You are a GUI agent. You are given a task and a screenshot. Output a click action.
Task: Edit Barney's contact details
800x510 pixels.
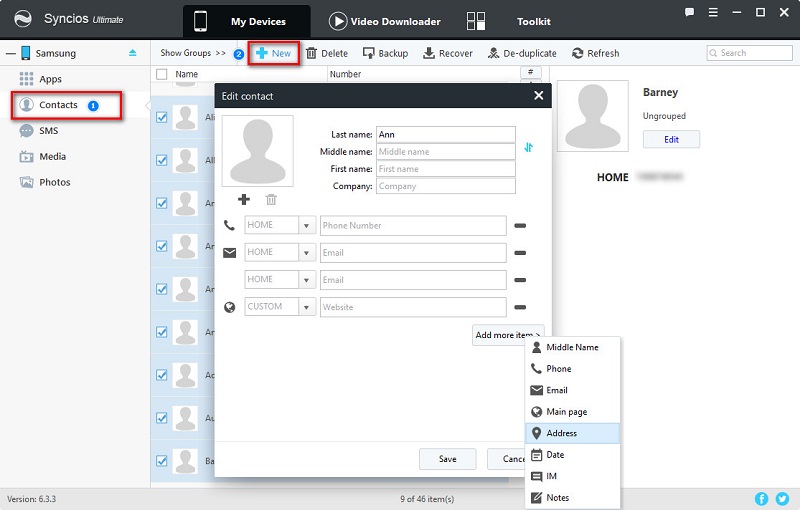(x=671, y=139)
